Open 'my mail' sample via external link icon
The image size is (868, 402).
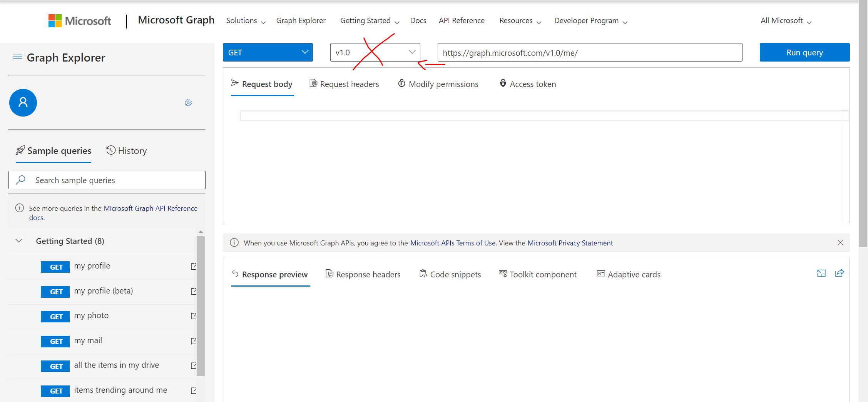194,340
